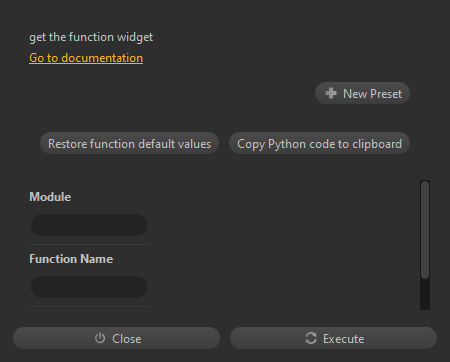Click the scrollbar track below the thumb
The width and height of the screenshot is (450, 362).
[425, 294]
